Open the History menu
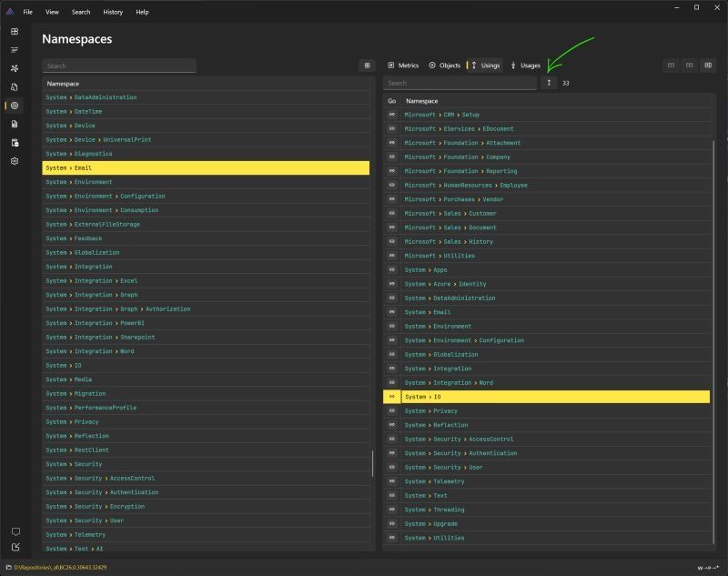The image size is (728, 576). [113, 12]
